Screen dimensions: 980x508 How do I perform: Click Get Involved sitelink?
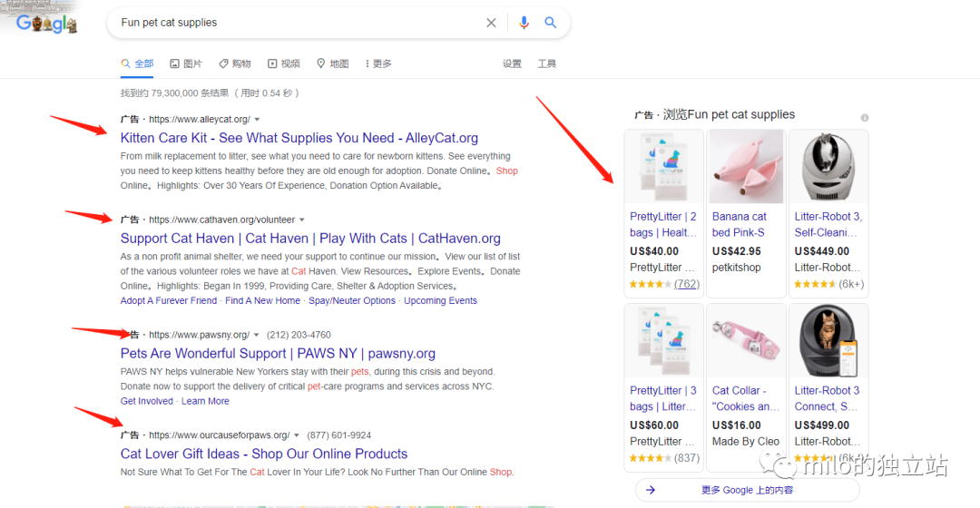click(147, 401)
